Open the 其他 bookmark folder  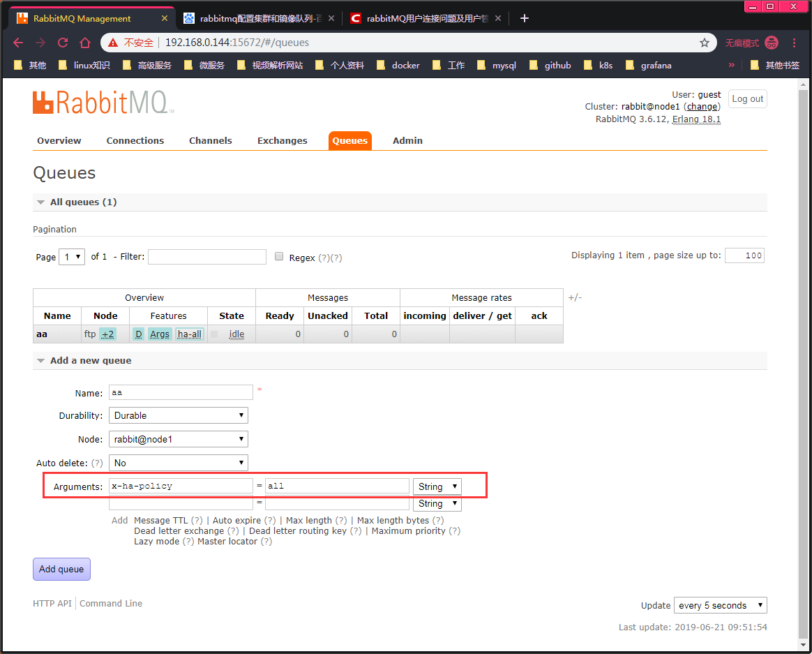(30, 66)
